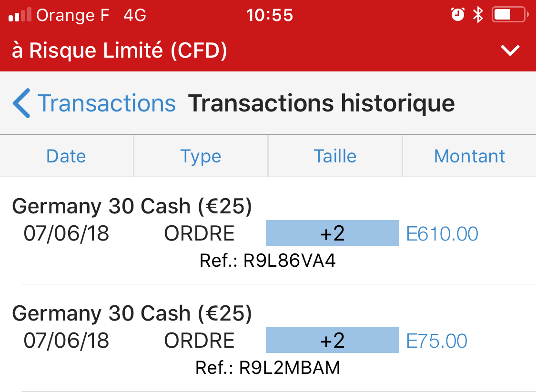Open the à Risque Limité (CFD) account selector

point(119,50)
